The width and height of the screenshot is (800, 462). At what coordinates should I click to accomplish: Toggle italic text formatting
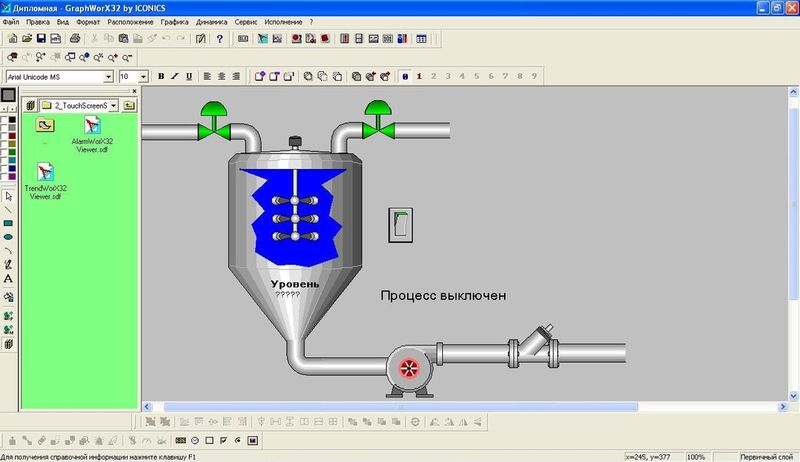pos(175,76)
